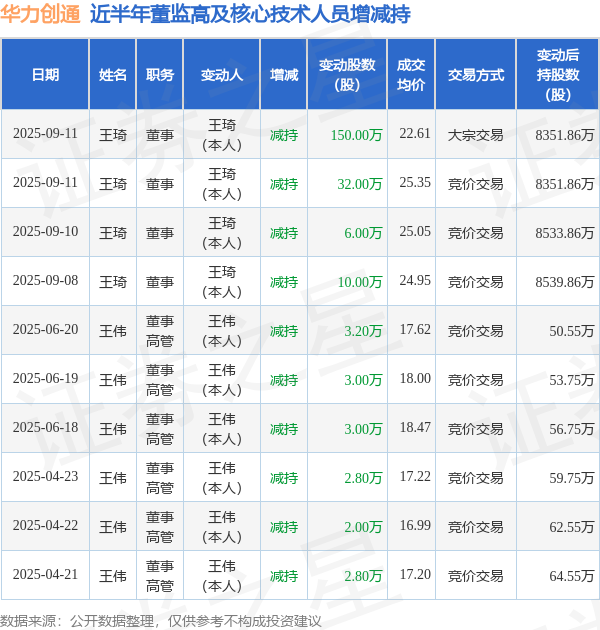Click the holdings value 53.75万
The height and width of the screenshot is (630, 600).
(571, 380)
